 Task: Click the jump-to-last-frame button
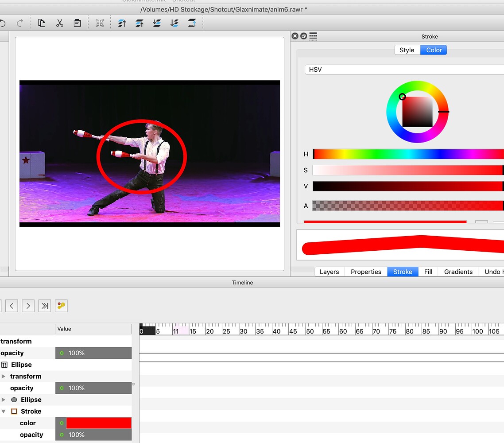click(44, 306)
